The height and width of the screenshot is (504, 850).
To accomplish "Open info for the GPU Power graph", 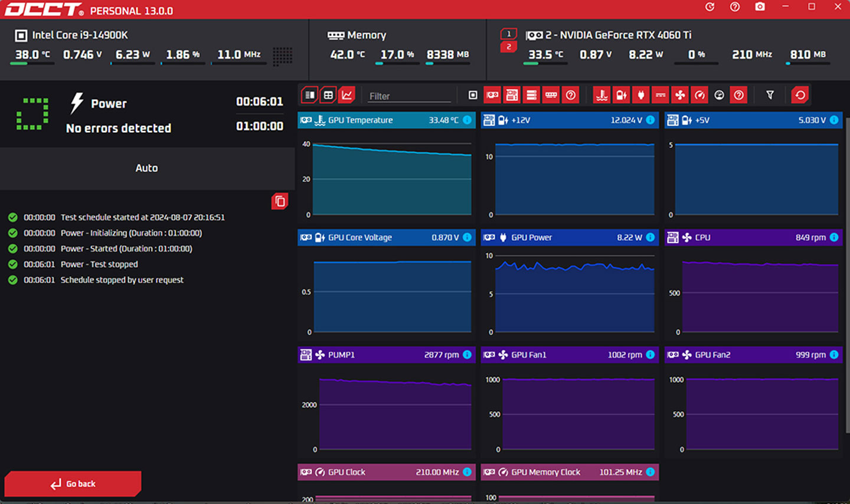I will (650, 237).
